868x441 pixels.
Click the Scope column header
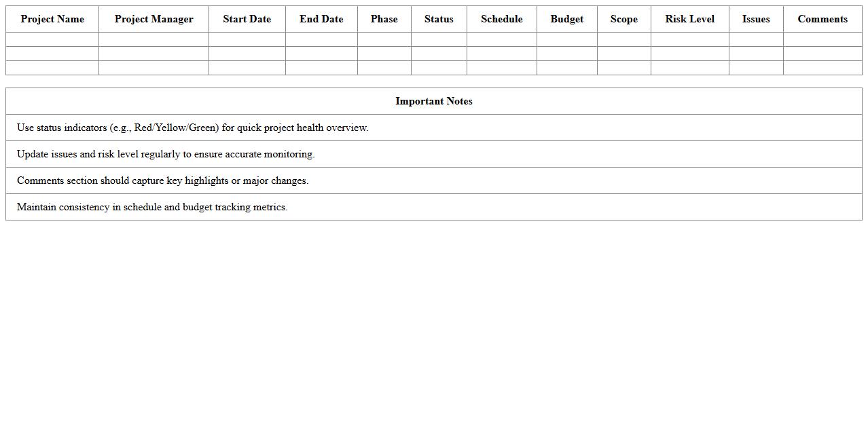click(x=623, y=19)
